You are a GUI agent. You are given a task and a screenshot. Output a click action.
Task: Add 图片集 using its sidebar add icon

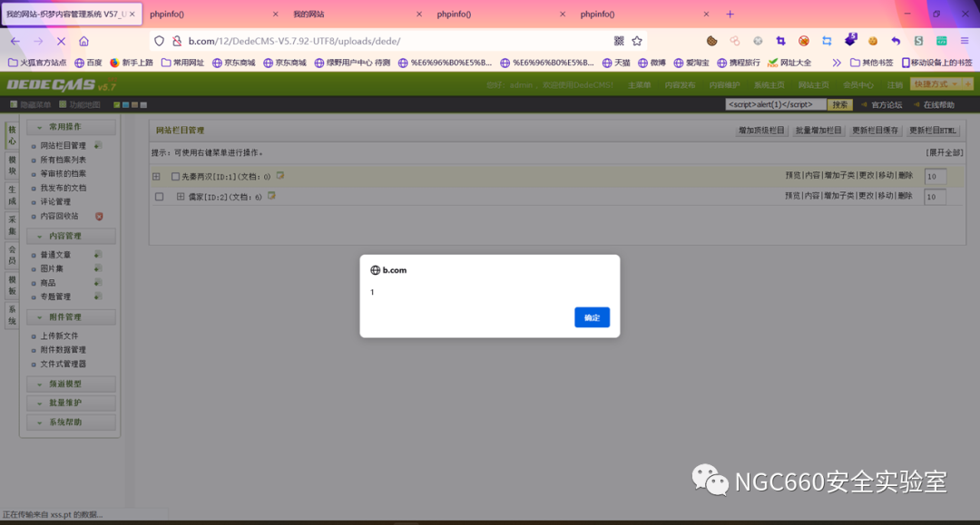[x=97, y=268]
